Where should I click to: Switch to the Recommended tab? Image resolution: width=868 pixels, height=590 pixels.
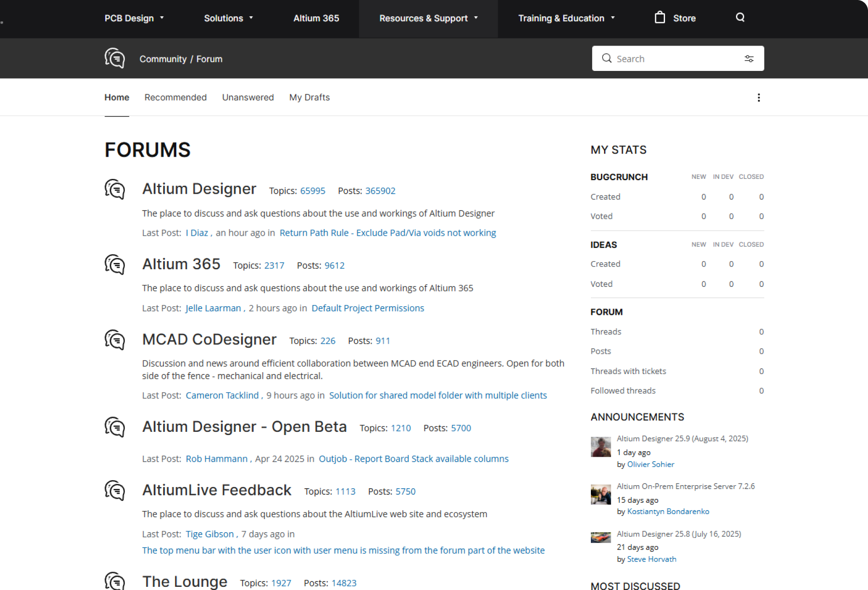[175, 98]
